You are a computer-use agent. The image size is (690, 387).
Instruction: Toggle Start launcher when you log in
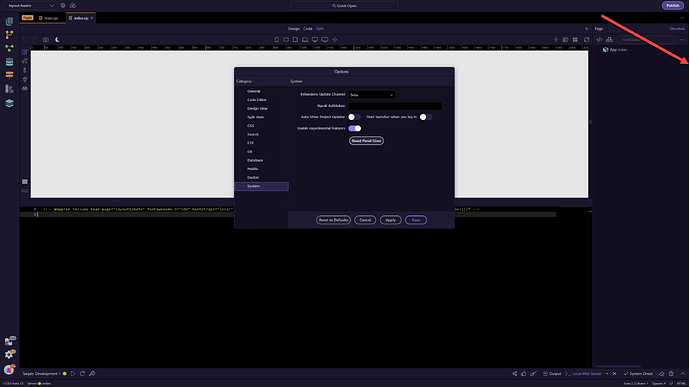point(426,117)
